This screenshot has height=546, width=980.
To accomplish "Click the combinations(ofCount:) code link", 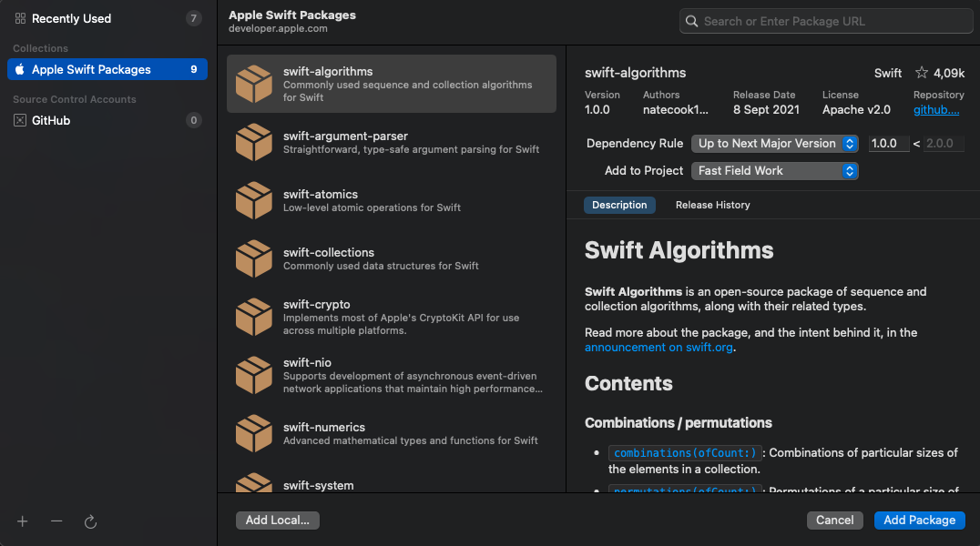I will (x=685, y=453).
